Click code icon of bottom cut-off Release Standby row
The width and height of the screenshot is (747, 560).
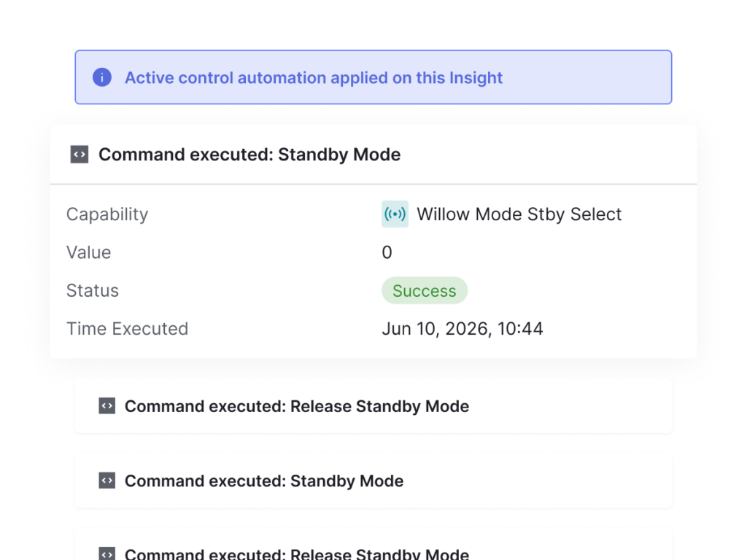coord(107,554)
